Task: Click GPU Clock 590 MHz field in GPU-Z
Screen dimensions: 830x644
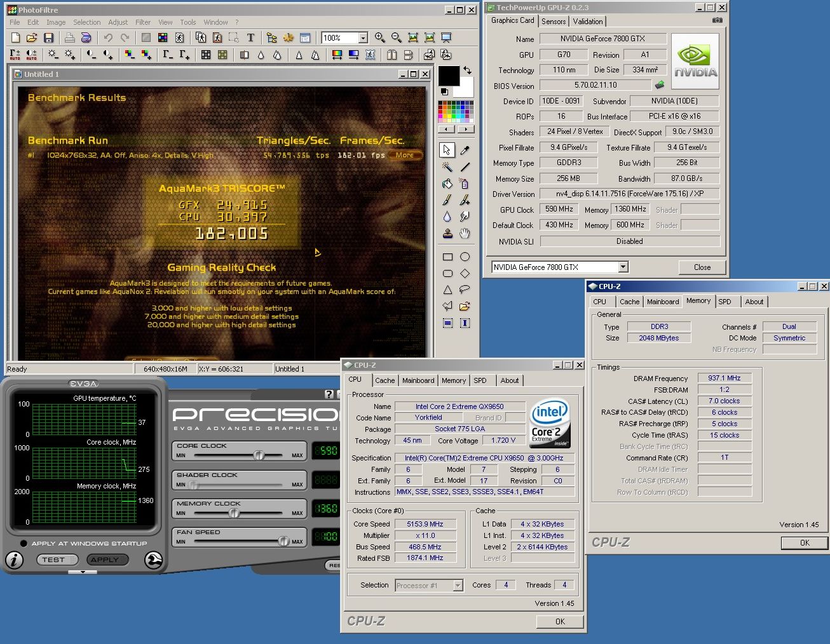Action: 559,209
